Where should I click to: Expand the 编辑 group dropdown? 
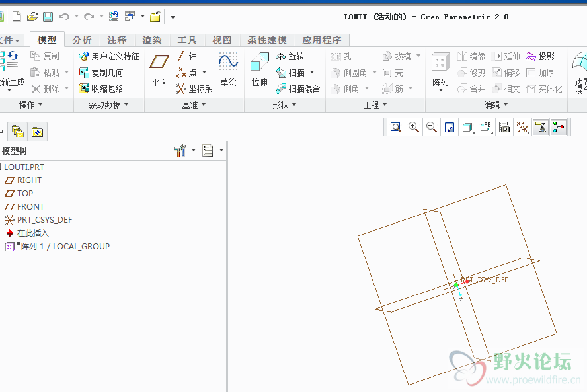(x=496, y=106)
